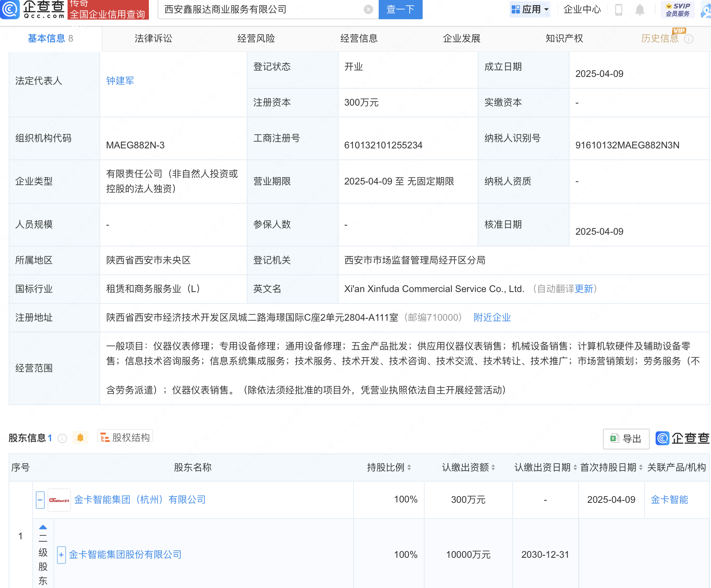Click the info icon beside 股东信息

[62, 438]
